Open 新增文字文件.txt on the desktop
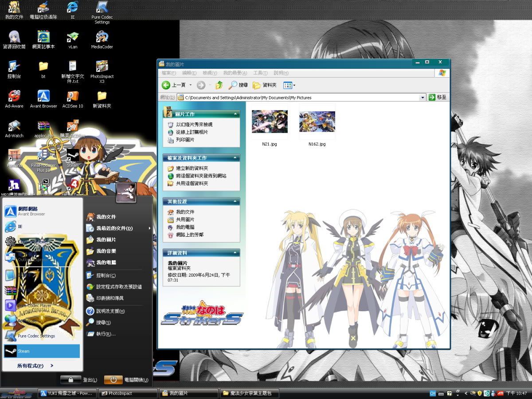 [73, 72]
